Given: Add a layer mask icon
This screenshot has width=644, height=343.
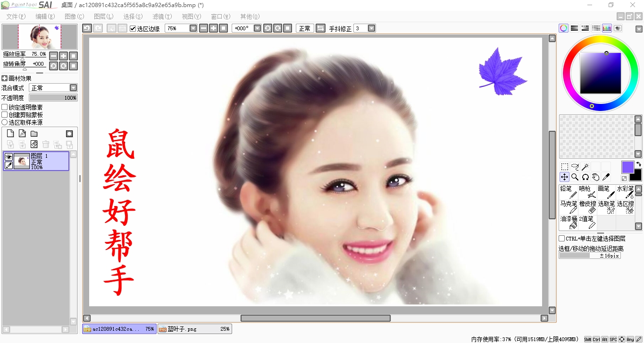Looking at the screenshot, I should click(69, 134).
